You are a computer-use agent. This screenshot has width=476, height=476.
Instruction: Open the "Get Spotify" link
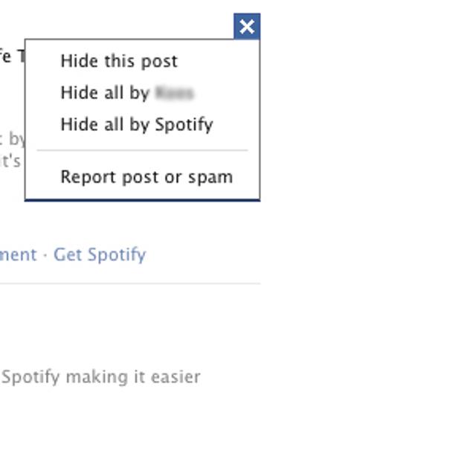click(x=100, y=254)
